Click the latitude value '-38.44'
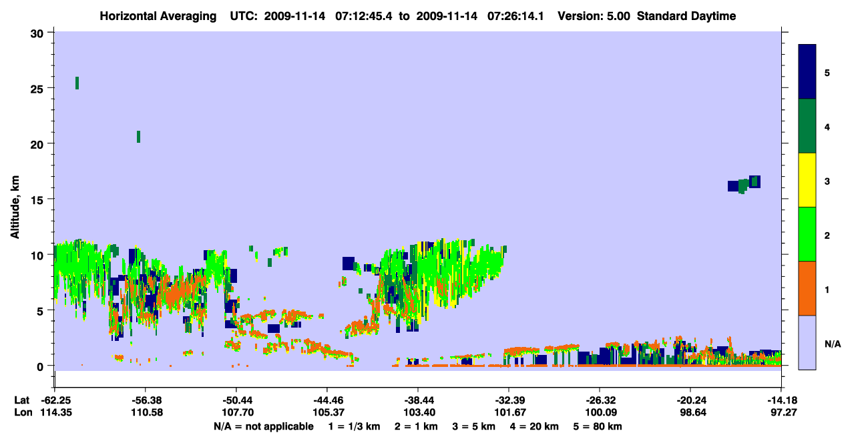 (418, 400)
